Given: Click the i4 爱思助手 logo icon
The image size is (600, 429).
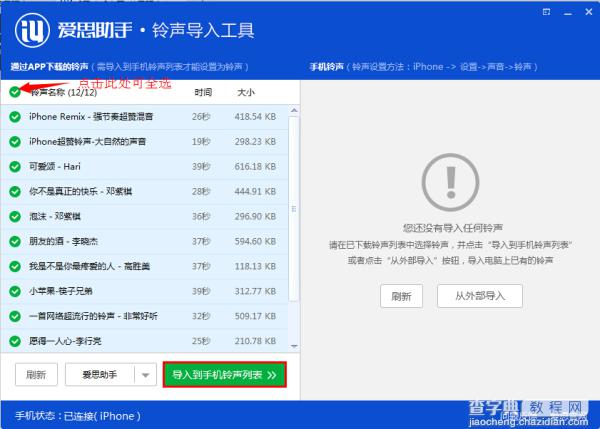Looking at the screenshot, I should coord(32,30).
